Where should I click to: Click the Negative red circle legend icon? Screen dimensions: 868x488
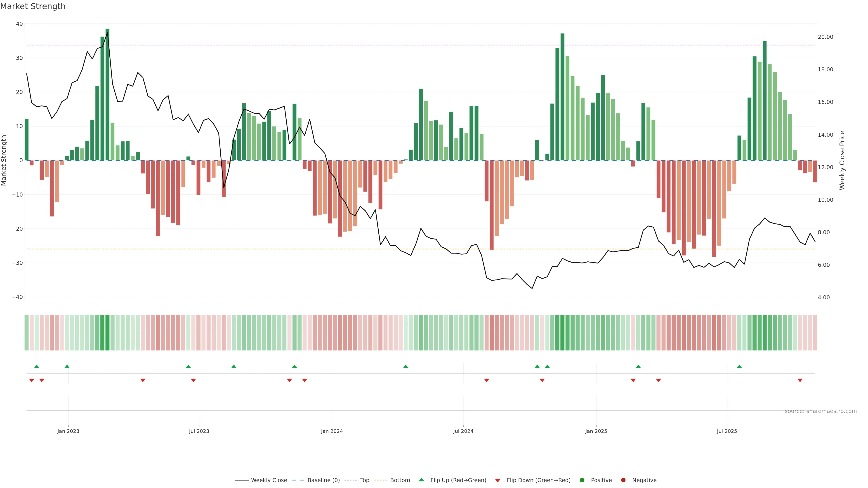coord(623,480)
